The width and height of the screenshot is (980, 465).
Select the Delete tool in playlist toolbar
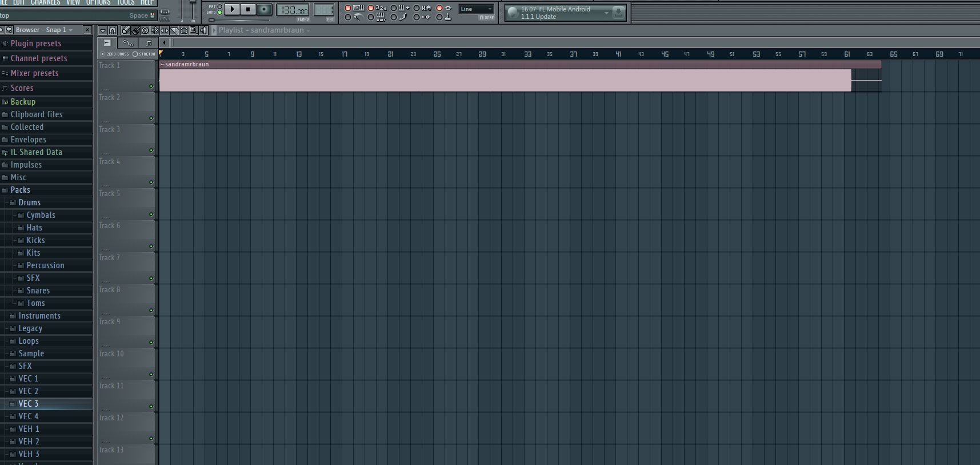[145, 30]
